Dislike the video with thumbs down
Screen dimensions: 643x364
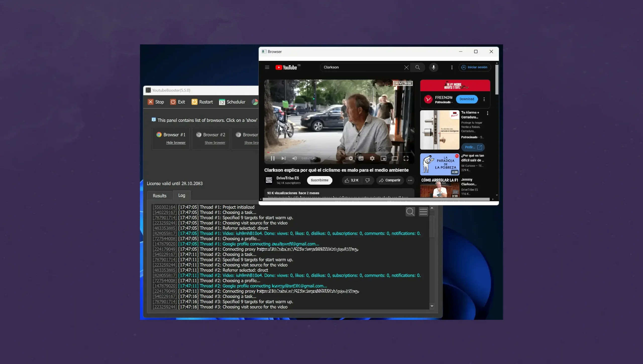pos(368,180)
